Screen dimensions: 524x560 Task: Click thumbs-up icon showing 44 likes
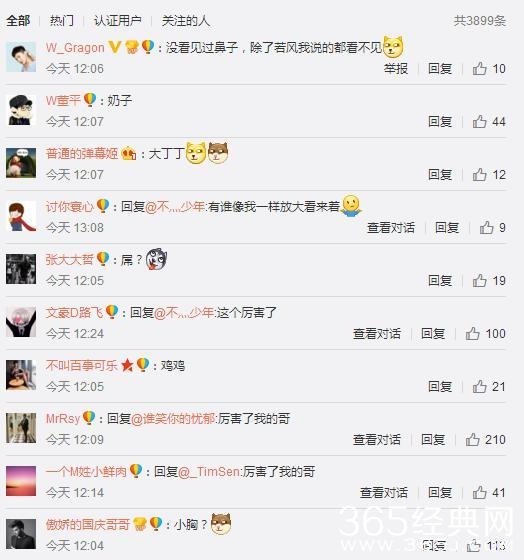coord(479,121)
